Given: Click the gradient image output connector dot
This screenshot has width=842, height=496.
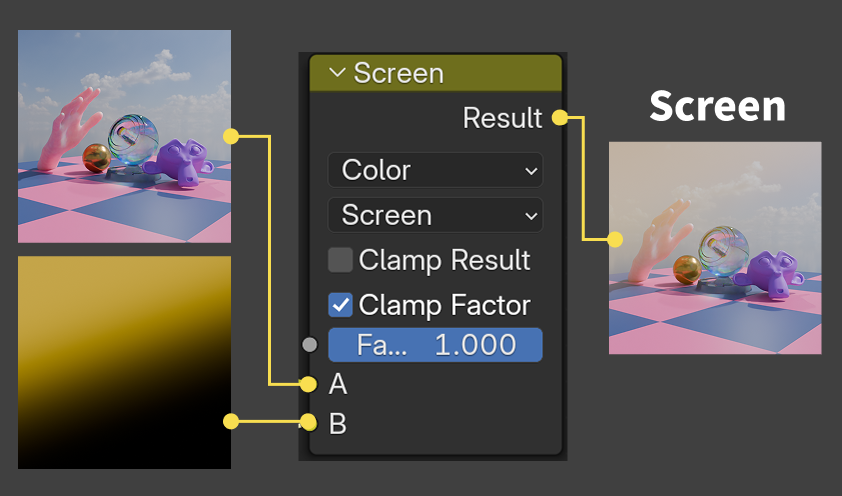Looking at the screenshot, I should tap(231, 422).
